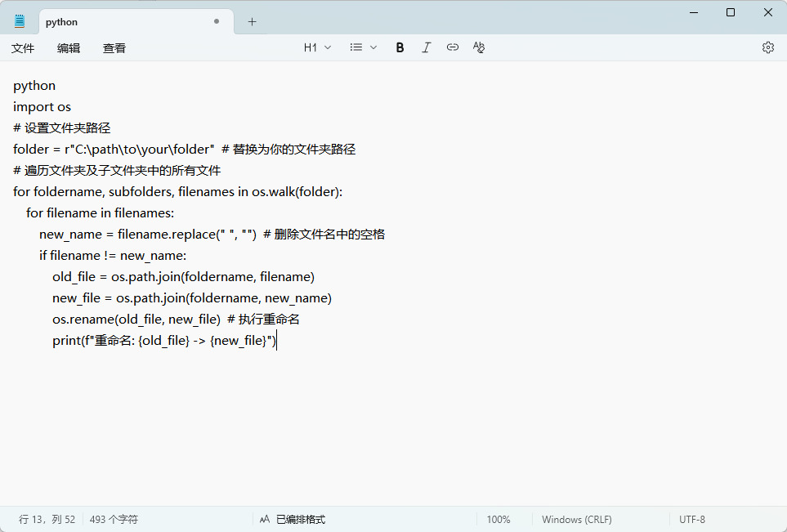The width and height of the screenshot is (787, 532).
Task: Open Notepad settings gear
Action: tap(767, 47)
